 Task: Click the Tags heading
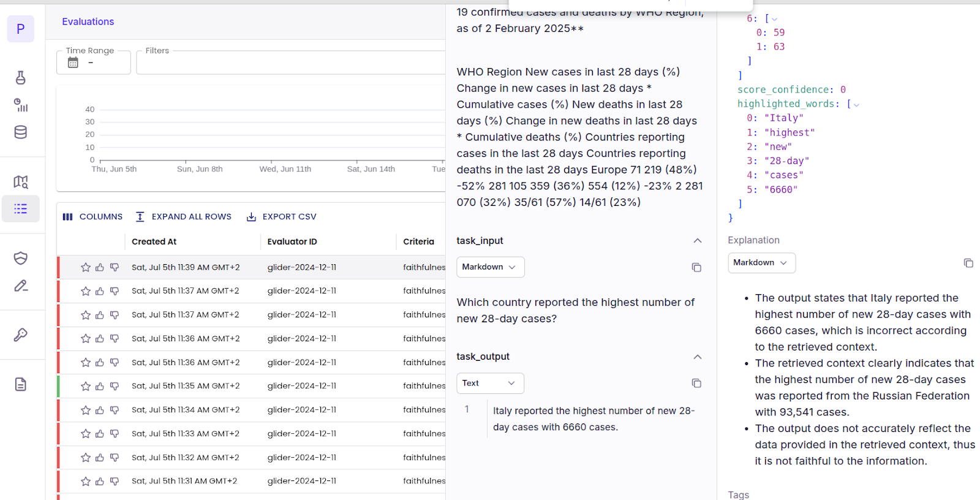(738, 494)
